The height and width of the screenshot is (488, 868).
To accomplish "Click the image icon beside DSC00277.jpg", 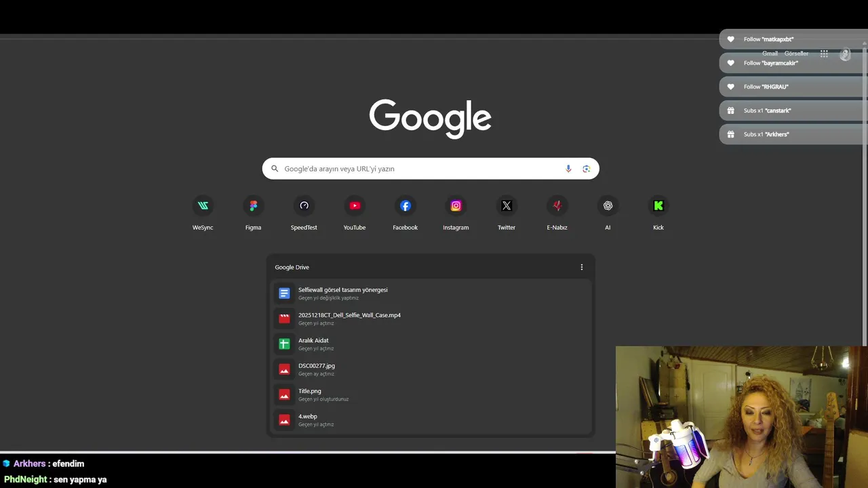I will tap(284, 369).
